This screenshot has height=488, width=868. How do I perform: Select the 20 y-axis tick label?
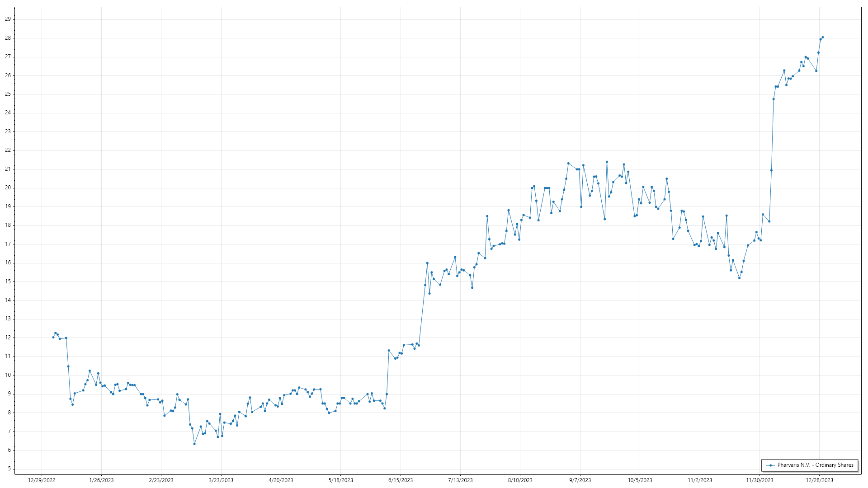8,188
